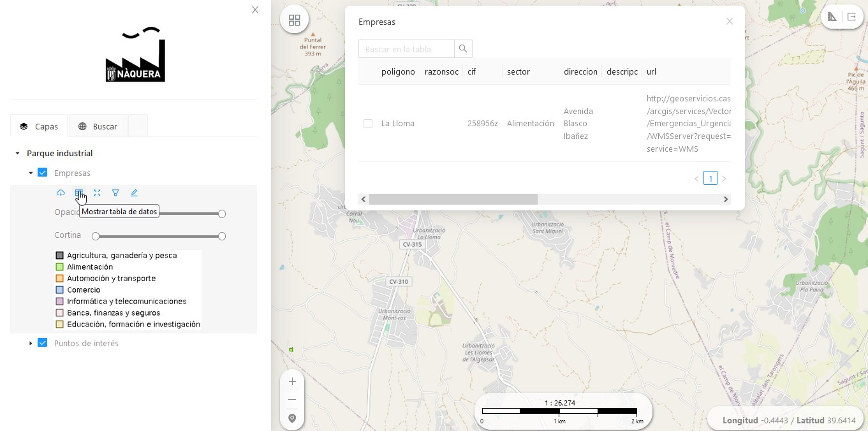868x431 pixels.
Task: Open the Buscar tab
Action: tap(98, 126)
